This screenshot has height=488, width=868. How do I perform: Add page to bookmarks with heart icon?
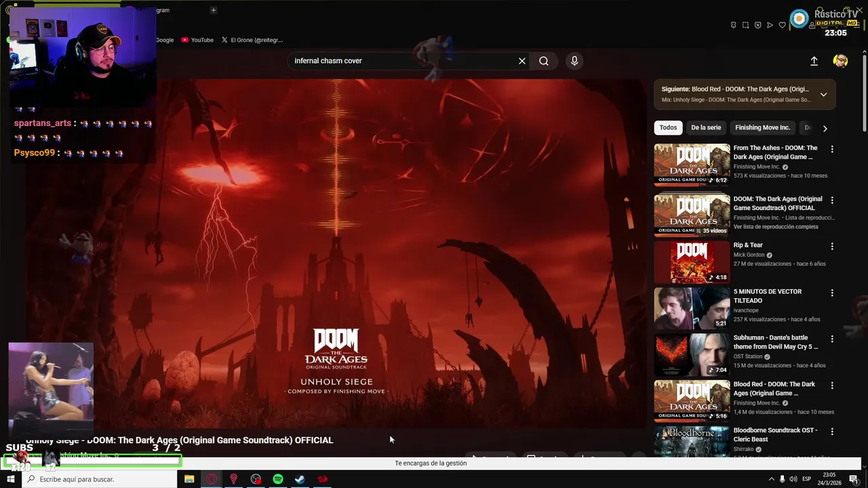point(782,25)
